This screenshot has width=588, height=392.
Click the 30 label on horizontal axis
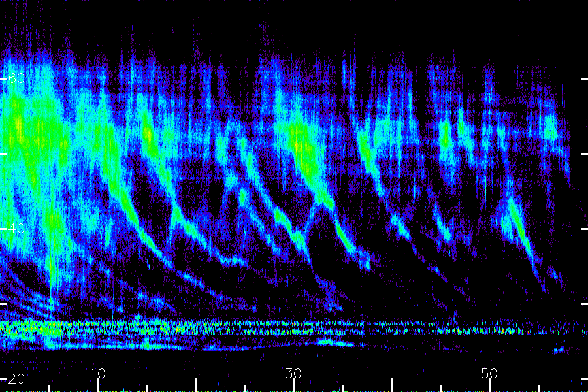coord(293,374)
